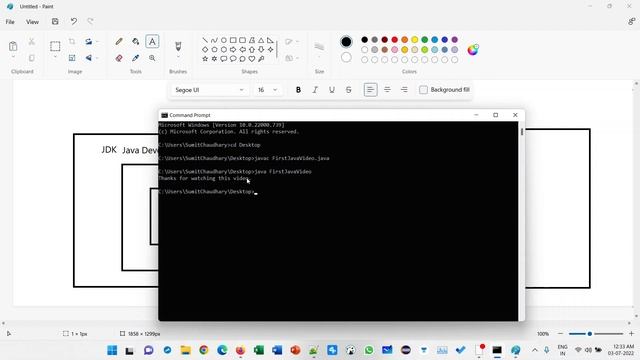640x360 pixels.
Task: Select the Magnifier zoom tool
Action: (152, 58)
